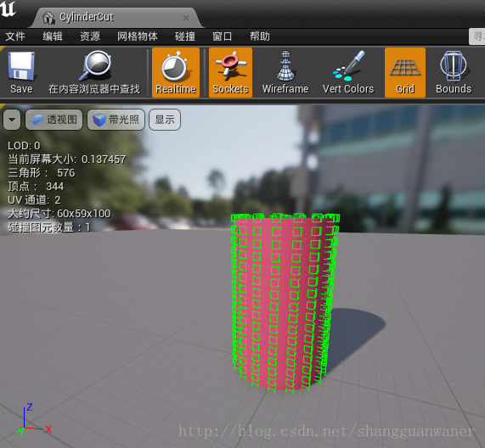Image resolution: width=485 pixels, height=448 pixels.
Task: Click the search field at menu bar right
Action: point(477,36)
